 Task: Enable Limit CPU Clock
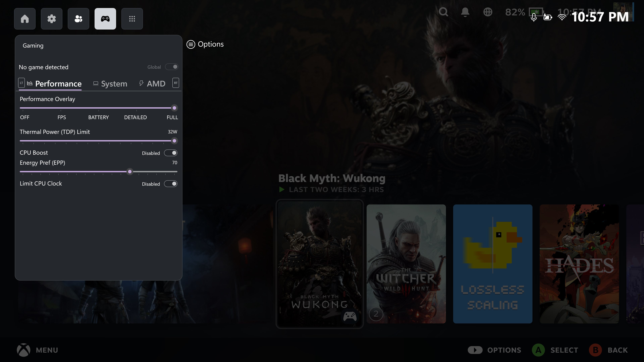coord(171,184)
